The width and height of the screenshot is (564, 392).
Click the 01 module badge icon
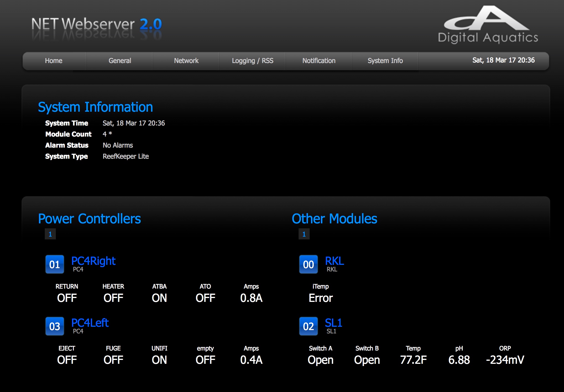(x=54, y=264)
